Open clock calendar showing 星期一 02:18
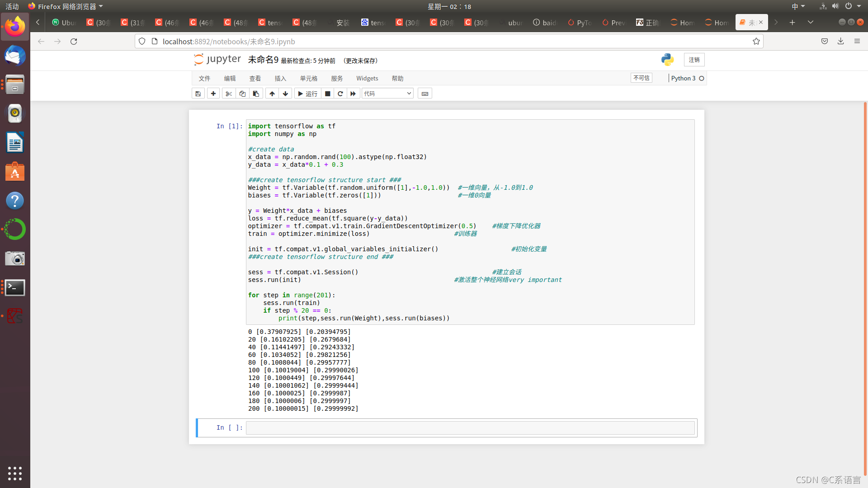The image size is (868, 488). pyautogui.click(x=449, y=6)
